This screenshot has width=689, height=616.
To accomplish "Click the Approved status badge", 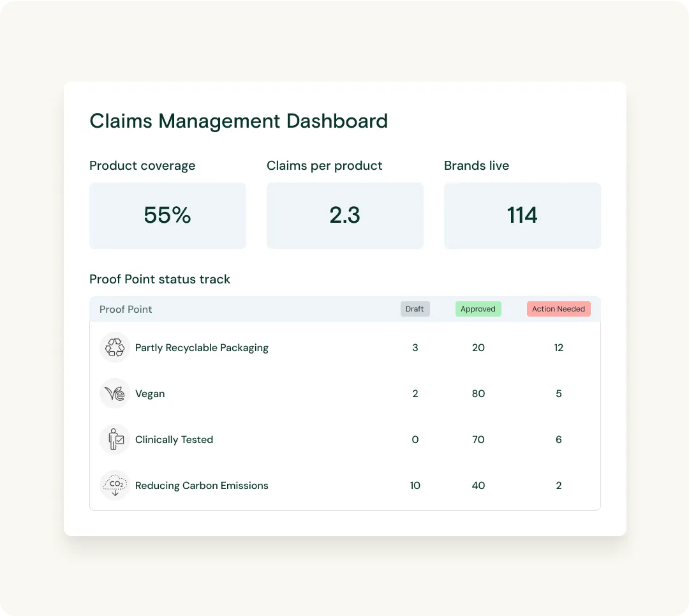I will (x=478, y=309).
